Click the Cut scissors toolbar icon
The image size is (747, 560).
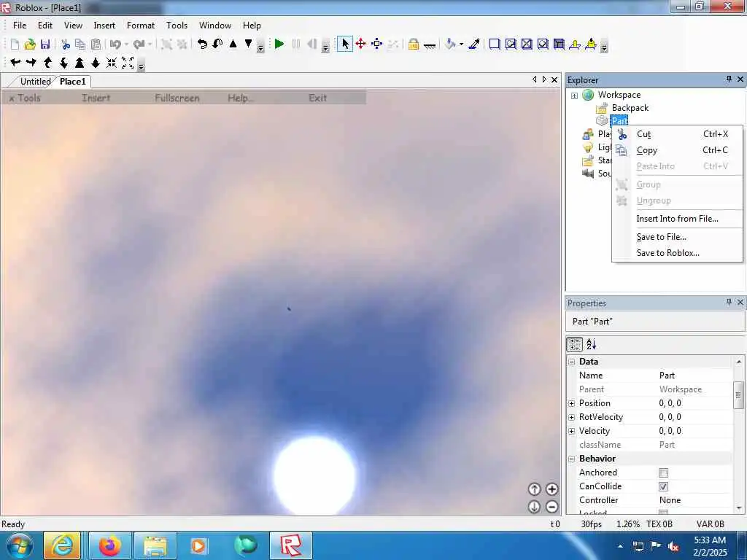point(66,44)
